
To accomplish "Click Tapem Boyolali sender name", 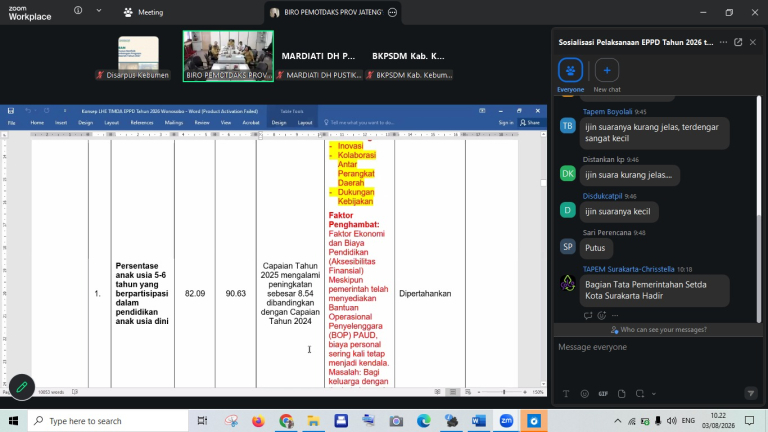I will point(607,112).
